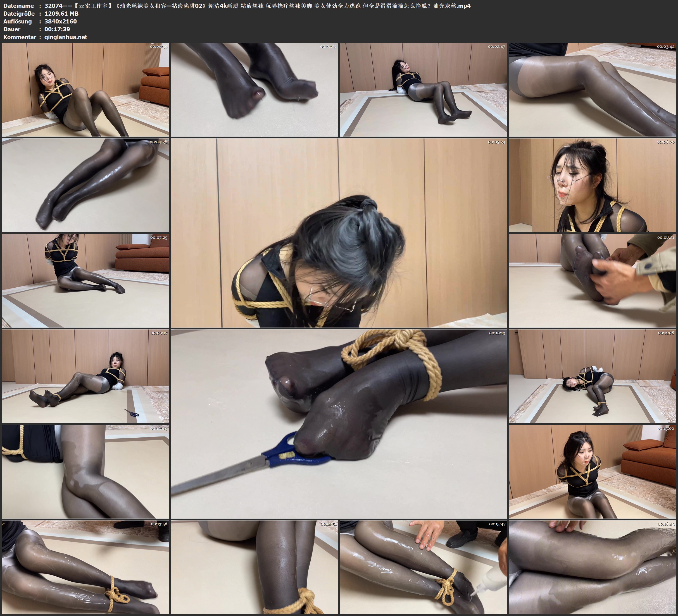
Task: Click the 00:08:21 preview frame
Action: tap(593, 281)
